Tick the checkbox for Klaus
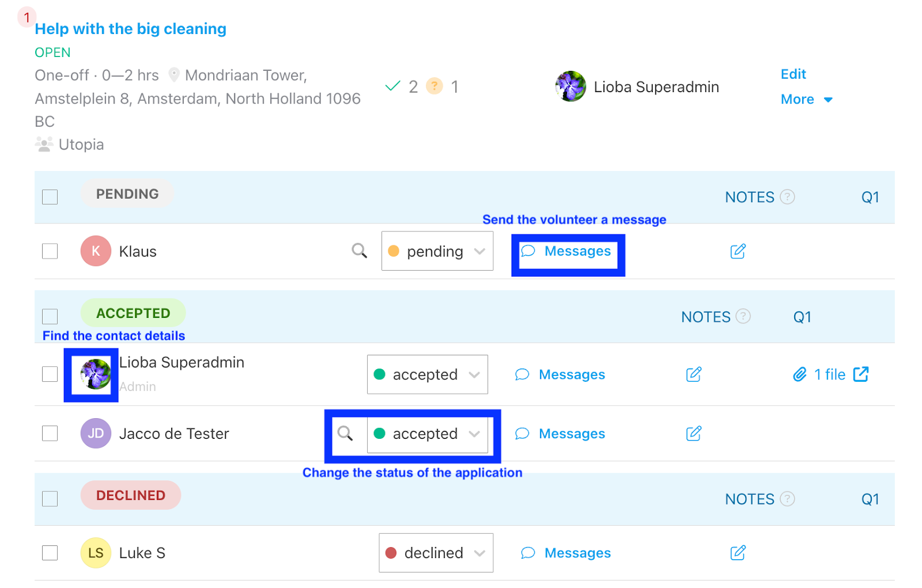Image resolution: width=922 pixels, height=588 pixels. click(x=50, y=251)
